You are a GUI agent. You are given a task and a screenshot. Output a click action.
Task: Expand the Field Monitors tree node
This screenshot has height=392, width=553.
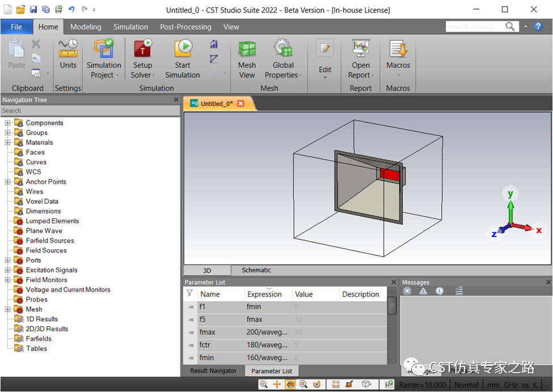pos(7,280)
